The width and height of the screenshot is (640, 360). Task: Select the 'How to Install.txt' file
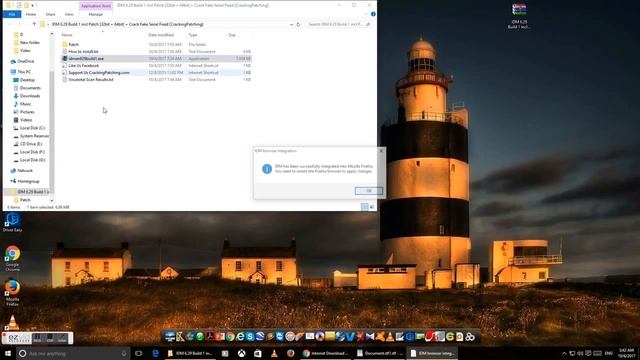[x=83, y=52]
